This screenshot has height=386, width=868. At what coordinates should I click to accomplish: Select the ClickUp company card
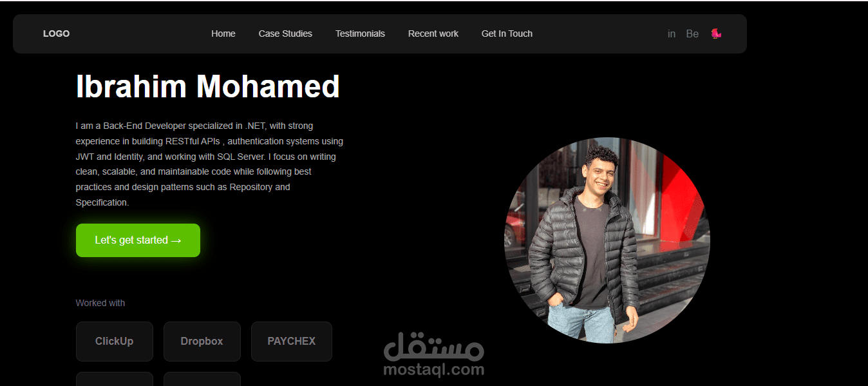pyautogui.click(x=115, y=342)
